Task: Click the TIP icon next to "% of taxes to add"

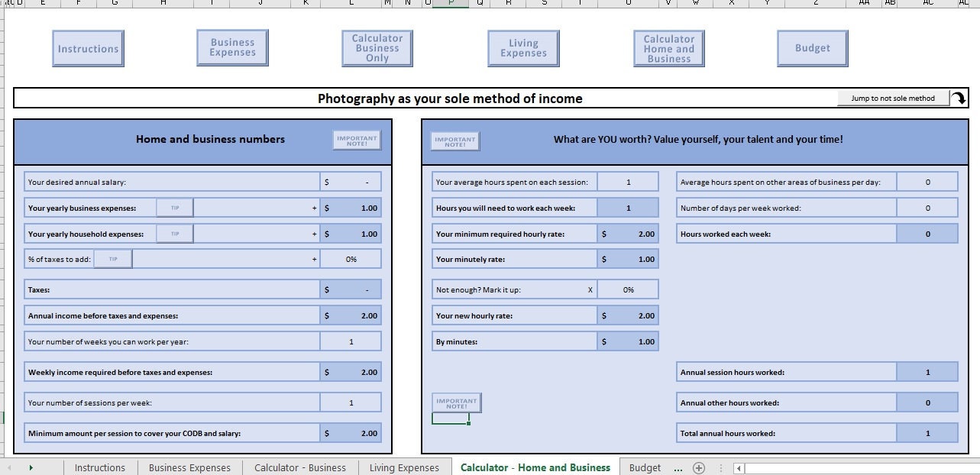Action: (112, 258)
